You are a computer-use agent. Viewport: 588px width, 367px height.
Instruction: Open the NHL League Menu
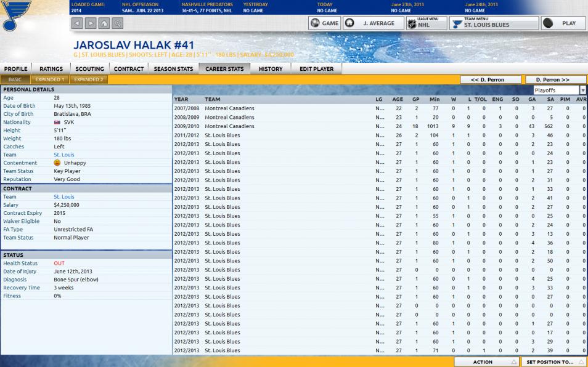(425, 23)
